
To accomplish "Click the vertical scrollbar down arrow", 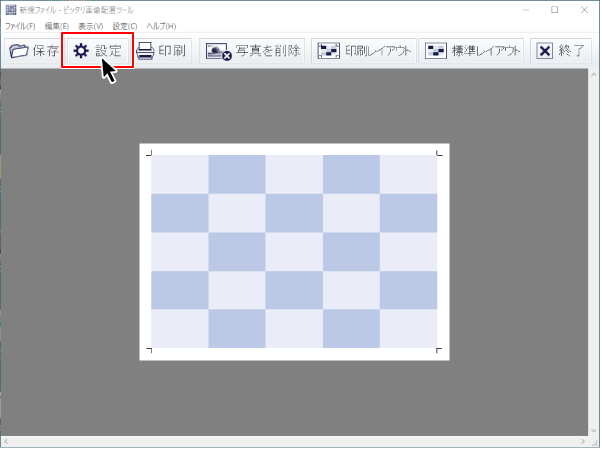I will click(594, 429).
